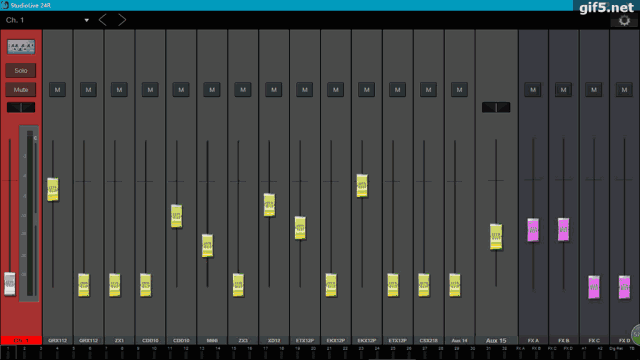Select the ZX3 mix name label
This screenshot has height=360, width=640.
coord(243,340)
